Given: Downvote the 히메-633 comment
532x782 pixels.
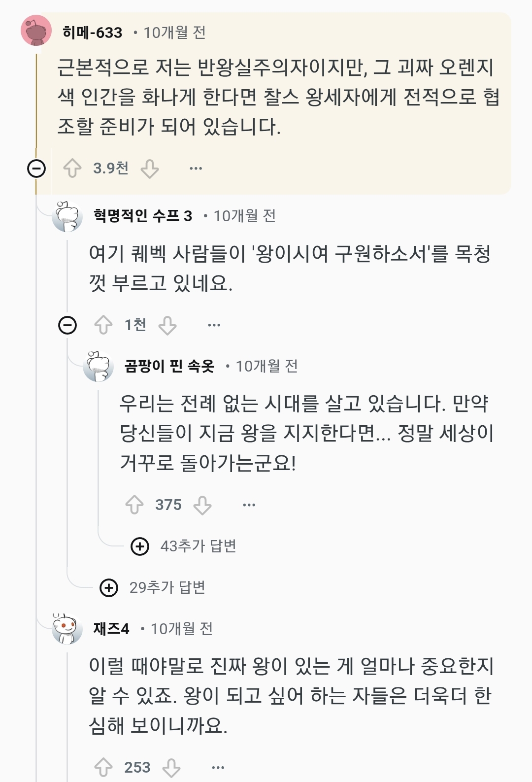Looking at the screenshot, I should 150,169.
